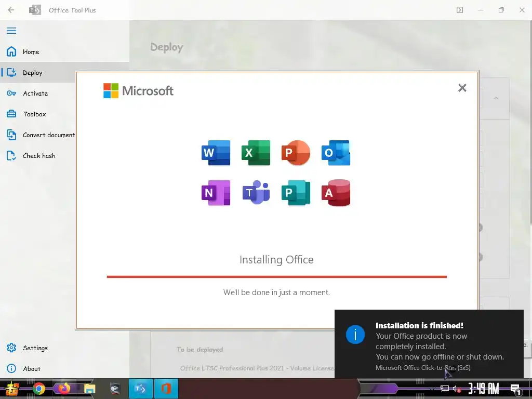
Task: Select Deploy in the sidebar
Action: [x=38, y=73]
